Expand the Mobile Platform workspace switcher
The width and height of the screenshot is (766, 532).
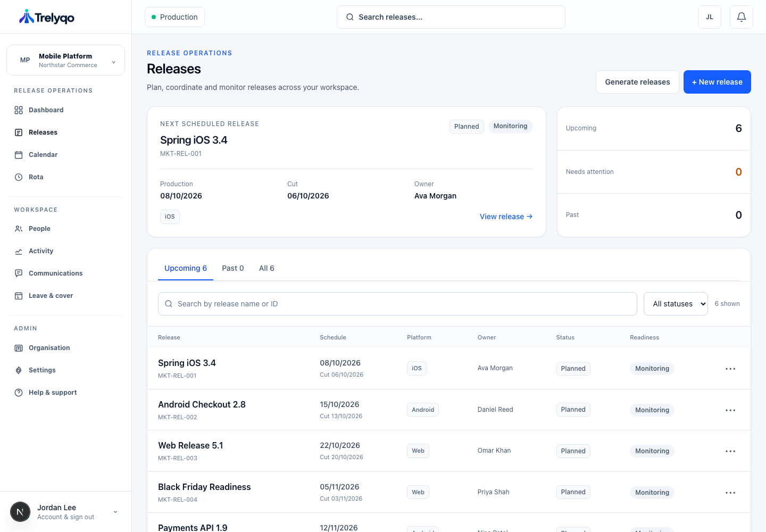coord(65,60)
